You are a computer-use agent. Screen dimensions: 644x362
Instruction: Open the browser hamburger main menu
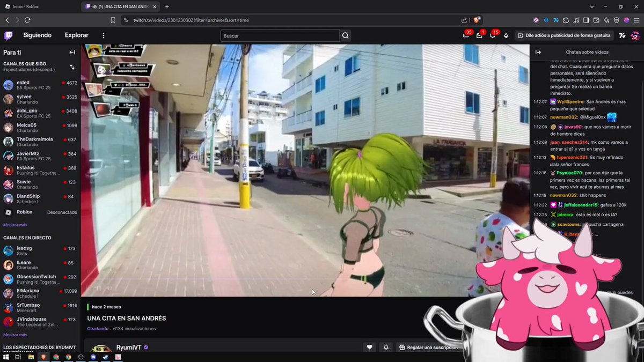click(636, 20)
